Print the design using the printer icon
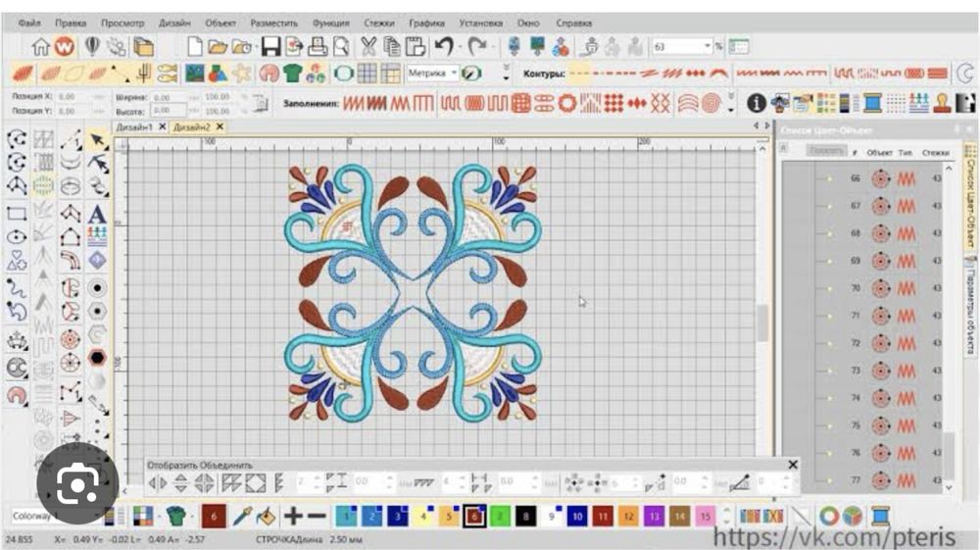This screenshot has height=550, width=980. (x=318, y=46)
